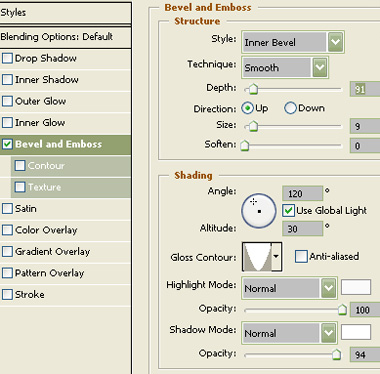
Task: Enable the Drop Shadow checkbox
Action: coord(7,58)
